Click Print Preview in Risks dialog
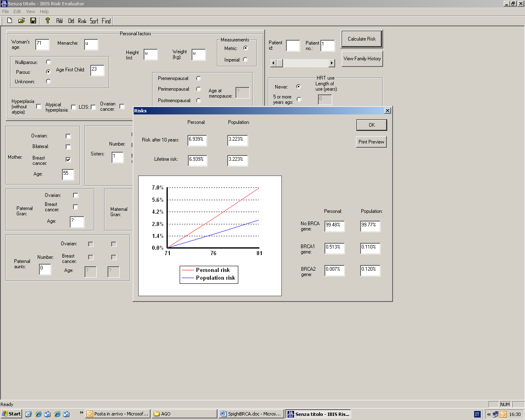 pos(371,142)
